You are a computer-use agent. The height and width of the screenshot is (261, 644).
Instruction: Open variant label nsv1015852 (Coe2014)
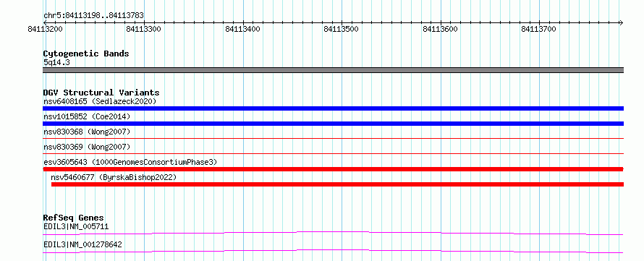click(87, 116)
